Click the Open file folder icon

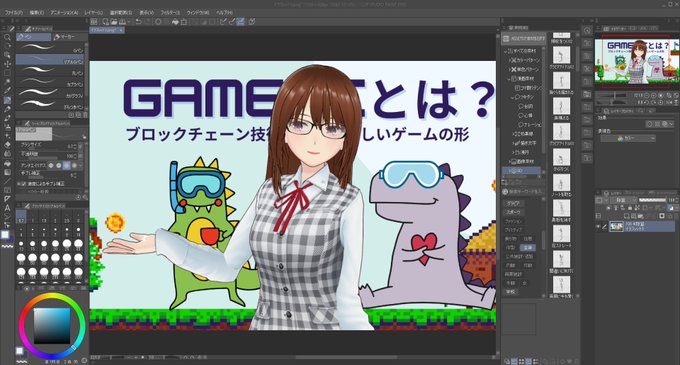pyautogui.click(x=114, y=21)
